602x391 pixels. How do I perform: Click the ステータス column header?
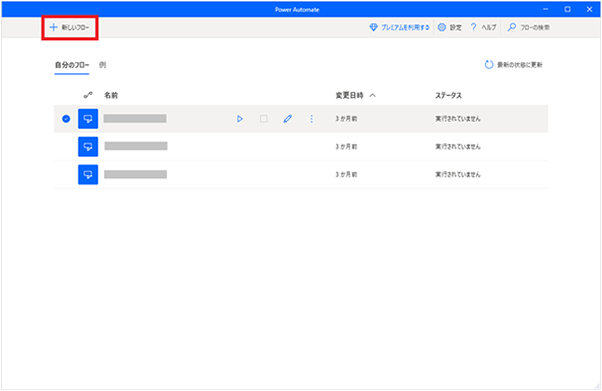(x=448, y=95)
